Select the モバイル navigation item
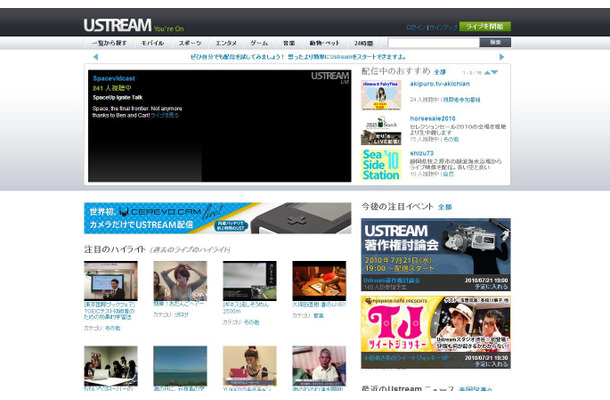This screenshot has height=400, width=610. coord(152,43)
